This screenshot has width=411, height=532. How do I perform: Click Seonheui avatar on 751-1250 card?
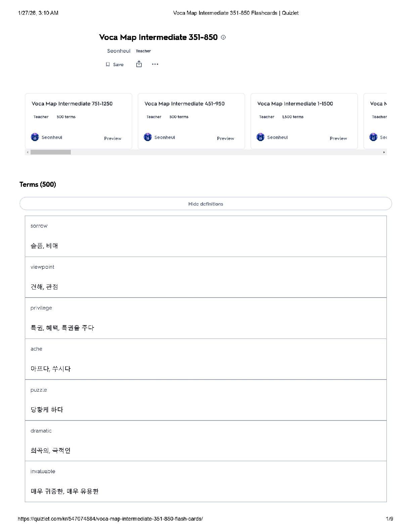pyautogui.click(x=35, y=137)
